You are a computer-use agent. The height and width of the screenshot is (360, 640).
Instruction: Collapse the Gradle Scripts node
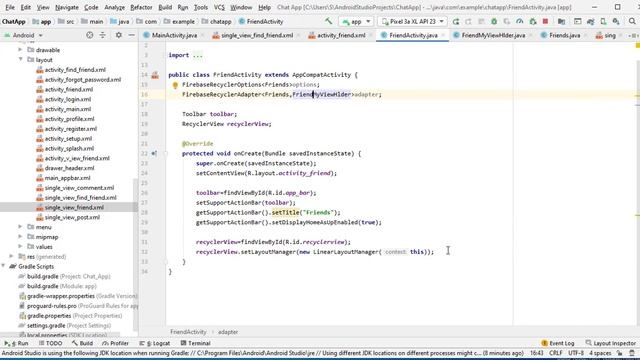point(4,266)
